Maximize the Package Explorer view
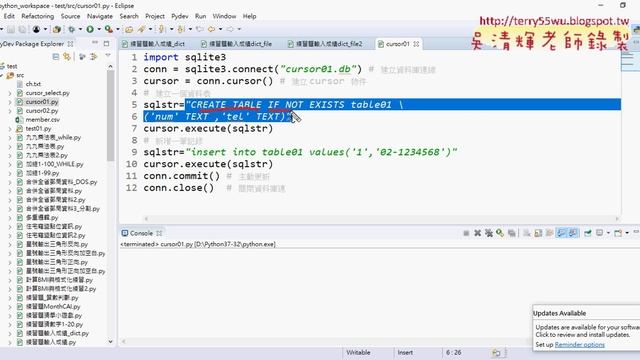 tap(106, 43)
